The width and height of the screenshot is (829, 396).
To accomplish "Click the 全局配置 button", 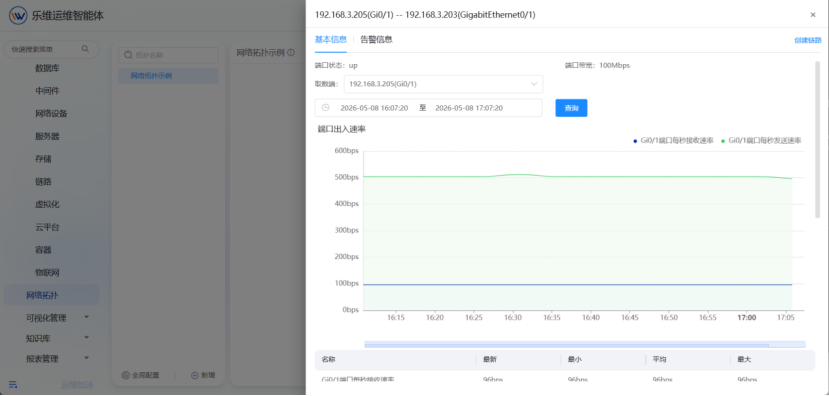I will 140,375.
